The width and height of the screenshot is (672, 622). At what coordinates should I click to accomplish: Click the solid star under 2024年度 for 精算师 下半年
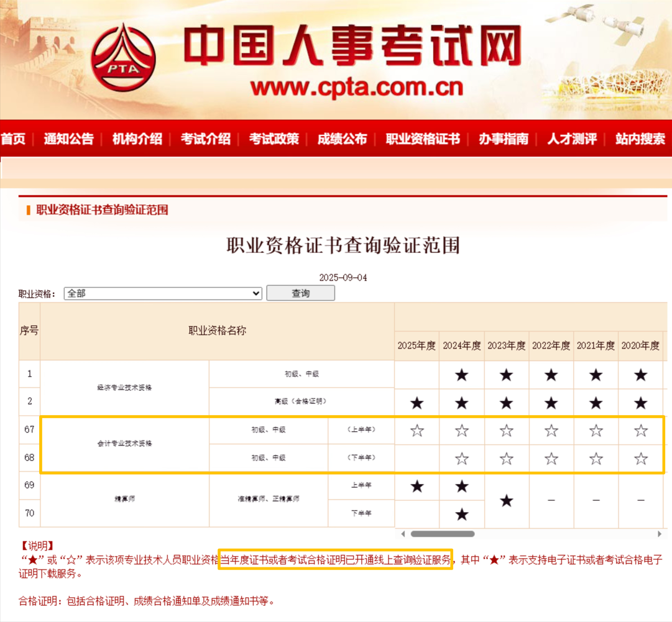[461, 514]
